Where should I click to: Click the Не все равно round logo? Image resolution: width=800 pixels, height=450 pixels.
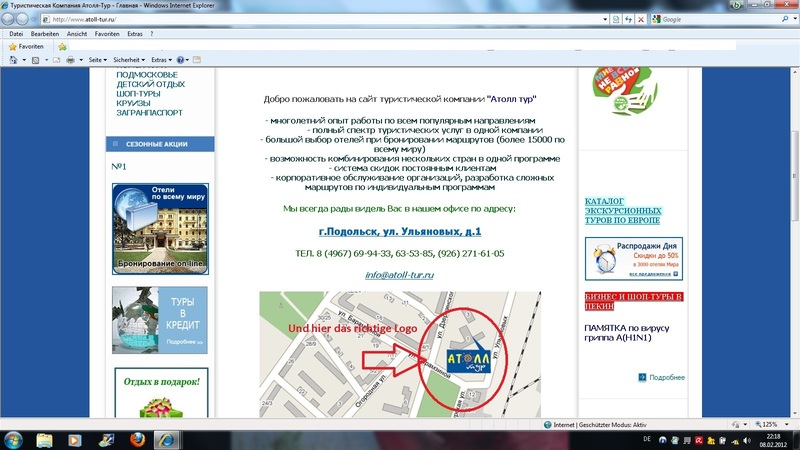point(625,90)
